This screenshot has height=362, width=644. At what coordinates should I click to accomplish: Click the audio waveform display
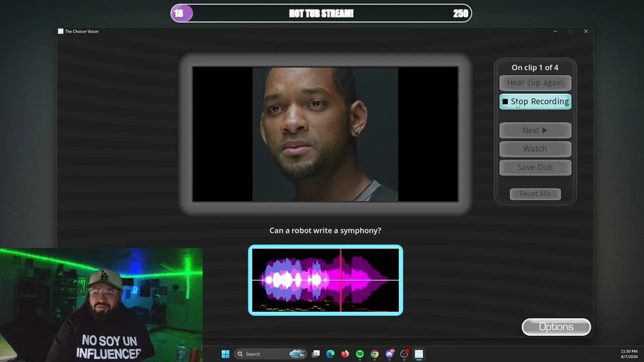326,280
